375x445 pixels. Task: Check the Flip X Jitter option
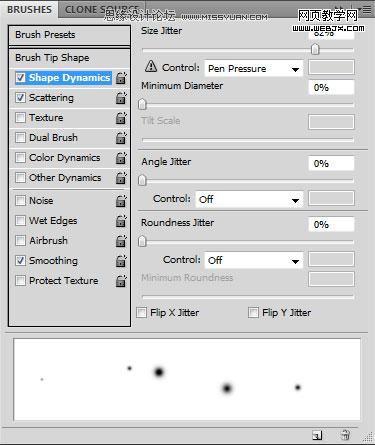point(142,313)
